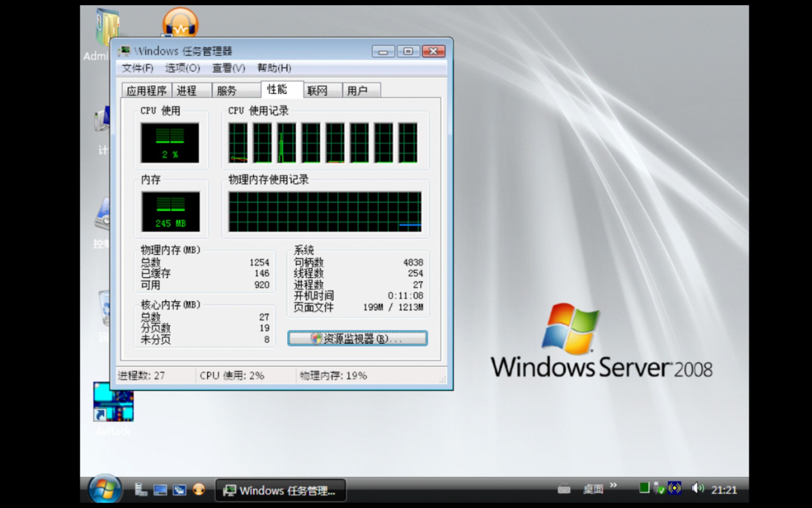Click the 物理内存使用记录 graph
Screen dimensions: 812x508
point(325,212)
